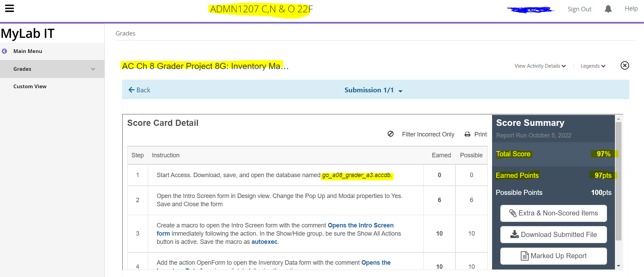Image resolution: width=644 pixels, height=277 pixels.
Task: Select Grades in sidebar
Action: (x=52, y=69)
